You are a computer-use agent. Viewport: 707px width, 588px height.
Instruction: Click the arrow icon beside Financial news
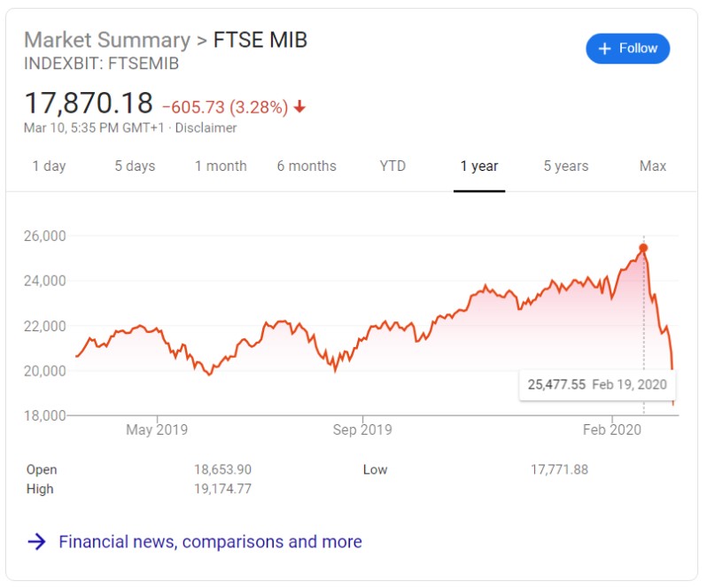[x=36, y=542]
